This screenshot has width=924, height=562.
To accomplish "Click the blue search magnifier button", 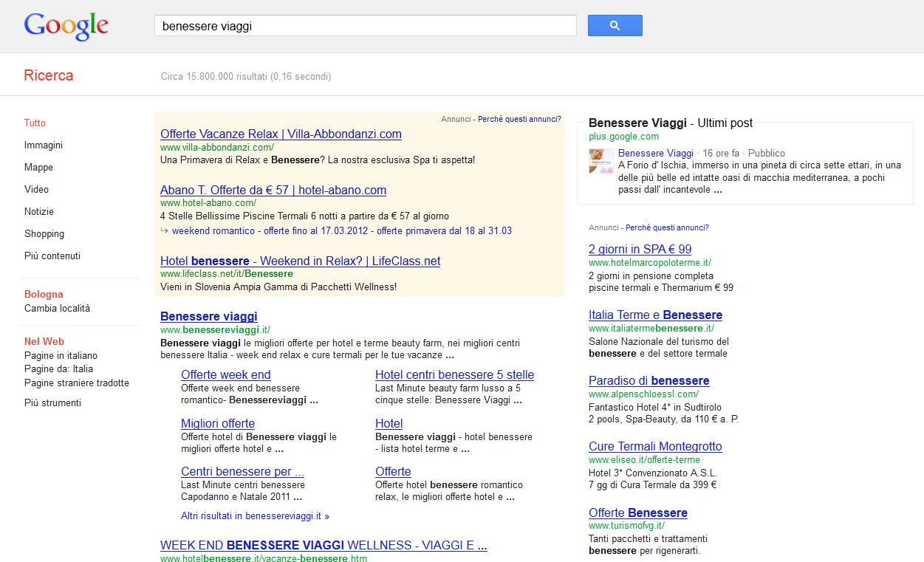I will pyautogui.click(x=615, y=26).
